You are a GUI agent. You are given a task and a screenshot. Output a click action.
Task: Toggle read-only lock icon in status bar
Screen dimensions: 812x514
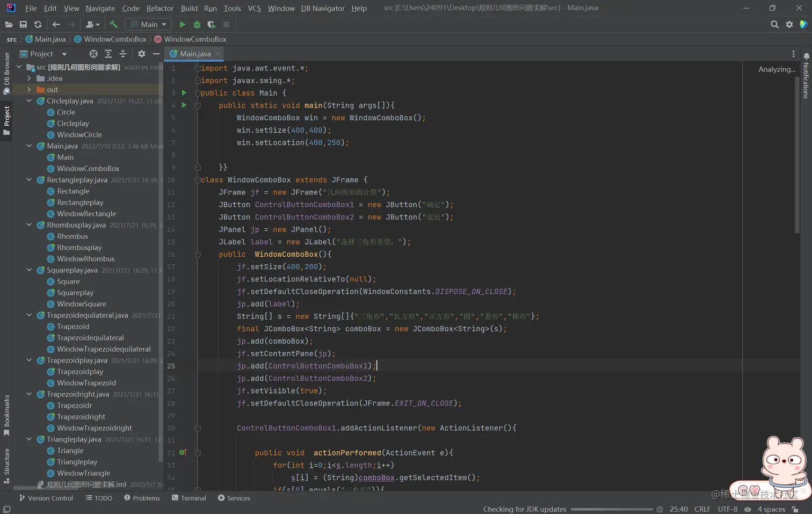pyautogui.click(x=795, y=509)
